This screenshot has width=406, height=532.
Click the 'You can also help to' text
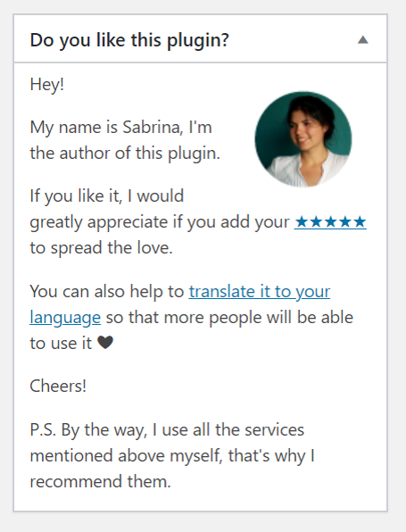point(107,292)
